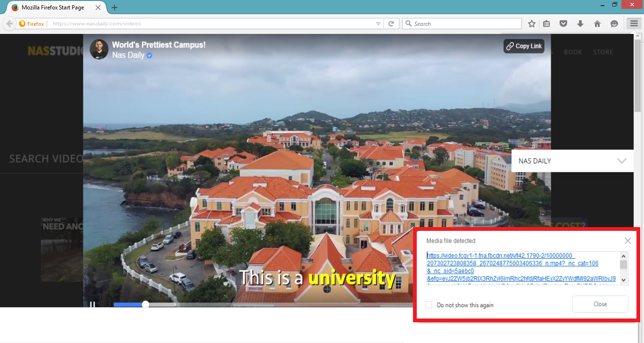Click the Copy Link button
Screen dimensions: 644x343
[x=523, y=46]
